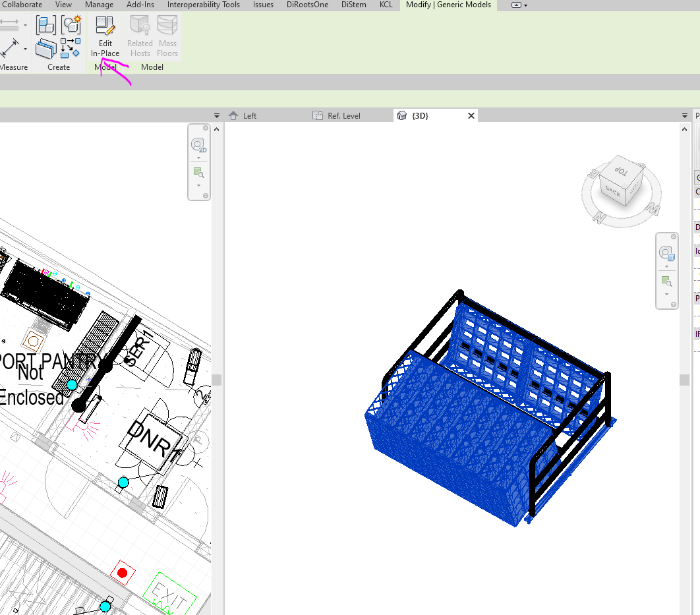Select the Zoom tool on the navigation bar
This screenshot has height=615, width=700.
coord(666,279)
